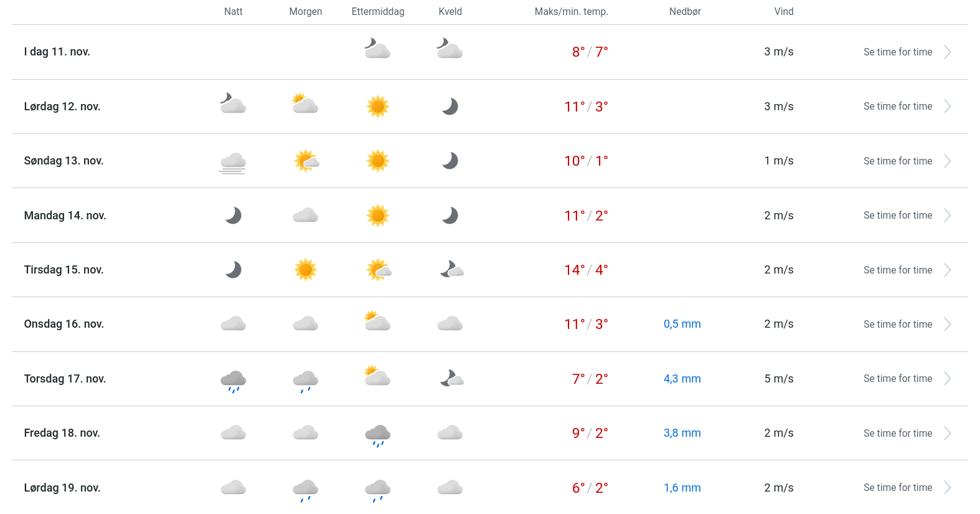Click the fog icon for Søndag 13. nov. night
Screen dimensions: 980x514
point(233,162)
